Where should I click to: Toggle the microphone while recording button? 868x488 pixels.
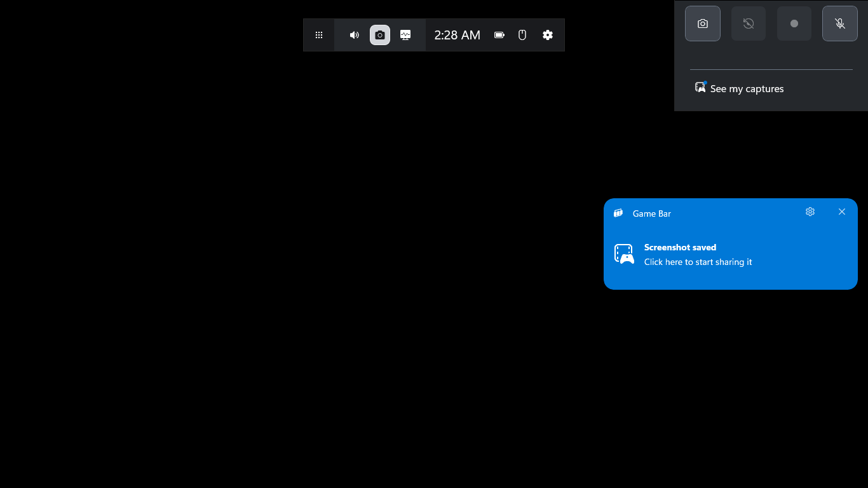pos(840,24)
